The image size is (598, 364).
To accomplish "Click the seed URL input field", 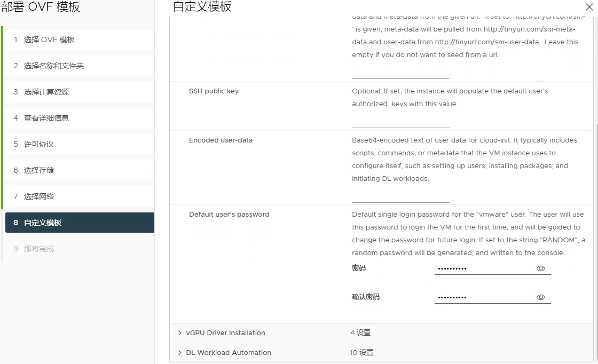I will pyautogui.click(x=400, y=73).
